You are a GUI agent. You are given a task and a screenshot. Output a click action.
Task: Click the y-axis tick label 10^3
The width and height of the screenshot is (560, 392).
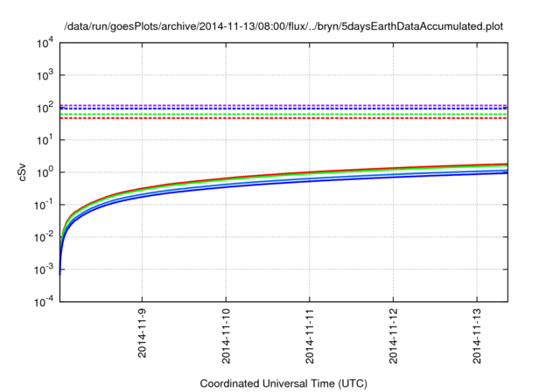click(43, 75)
